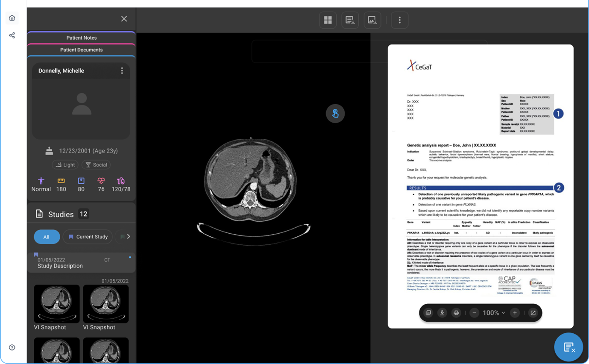Select the Current Study filter chip

coord(88,237)
